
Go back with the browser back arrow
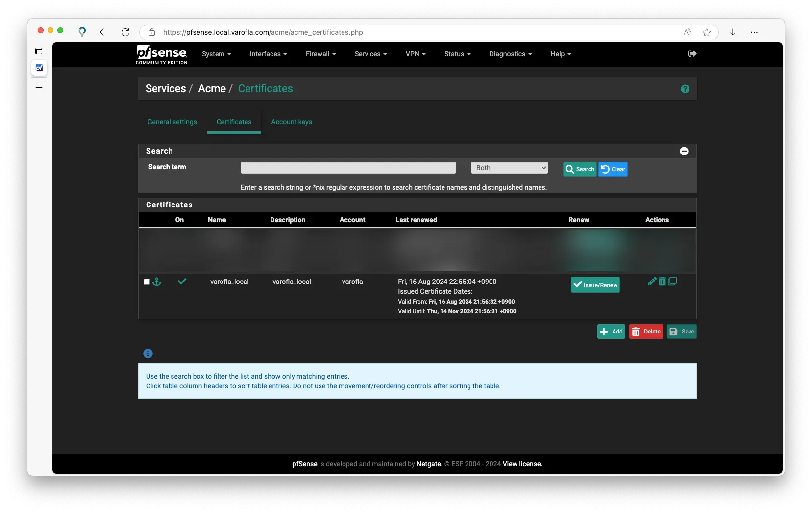click(x=103, y=32)
